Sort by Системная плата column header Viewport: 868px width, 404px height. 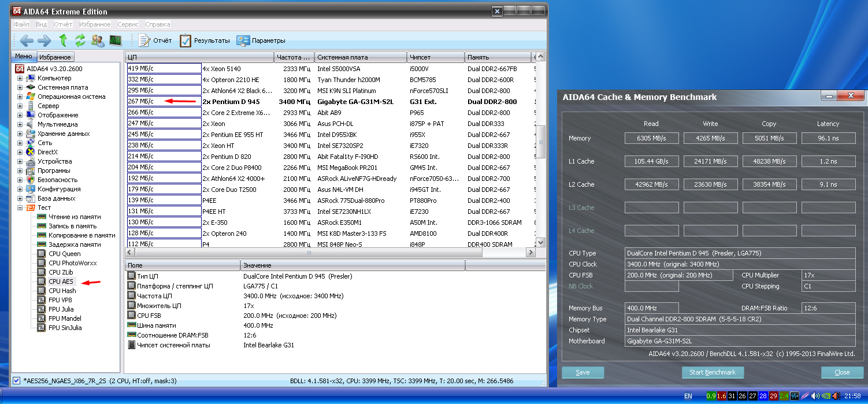pos(361,57)
